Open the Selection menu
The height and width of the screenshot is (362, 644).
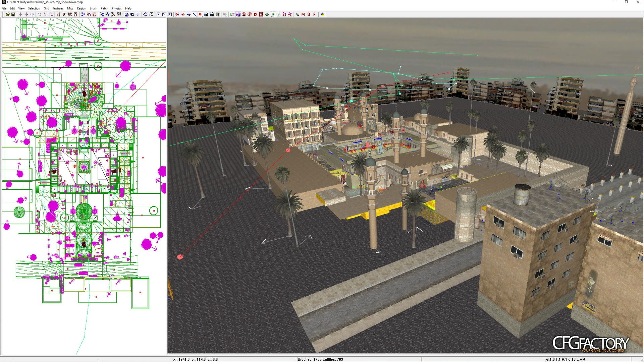pos(34,8)
